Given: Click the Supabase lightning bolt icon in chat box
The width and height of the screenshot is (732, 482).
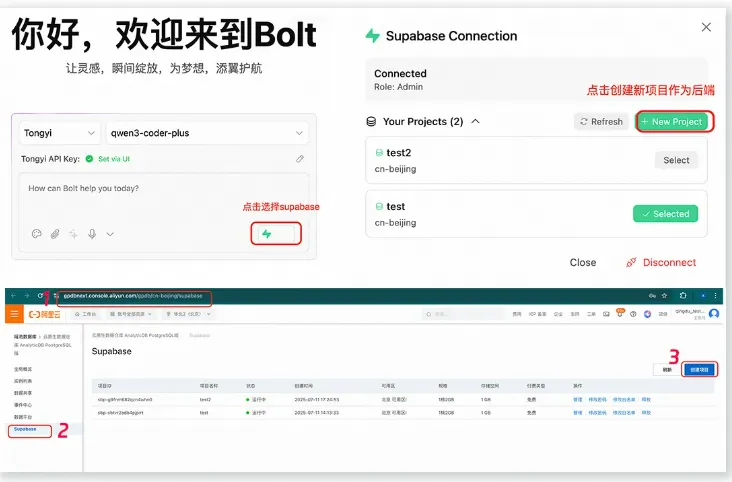Looking at the screenshot, I should coord(267,234).
